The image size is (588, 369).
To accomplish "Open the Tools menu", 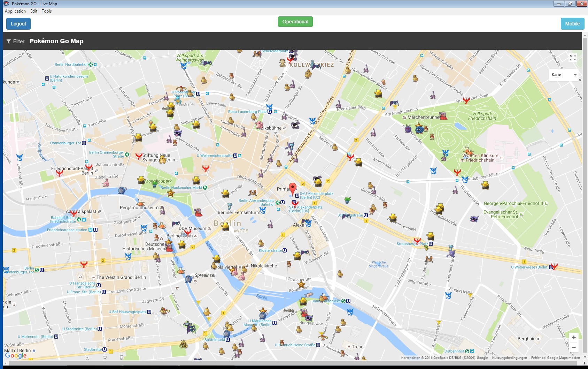I will pyautogui.click(x=47, y=11).
